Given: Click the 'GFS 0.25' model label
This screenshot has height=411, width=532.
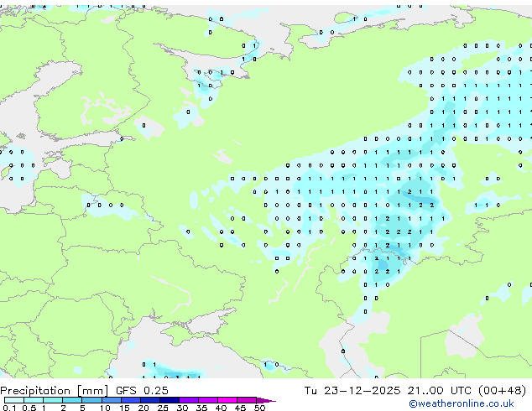Looking at the screenshot, I should [x=142, y=391].
